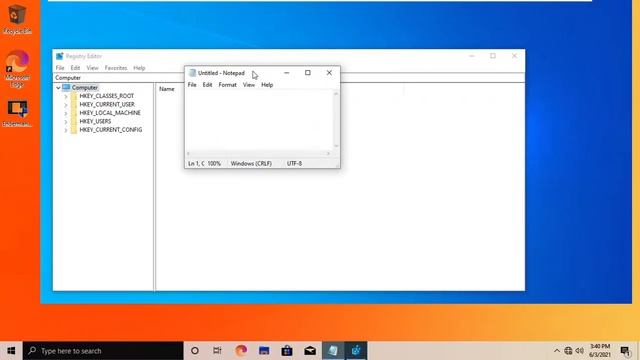Open Registry Editor View menu
Screen dimensions: 640x360
click(92, 68)
